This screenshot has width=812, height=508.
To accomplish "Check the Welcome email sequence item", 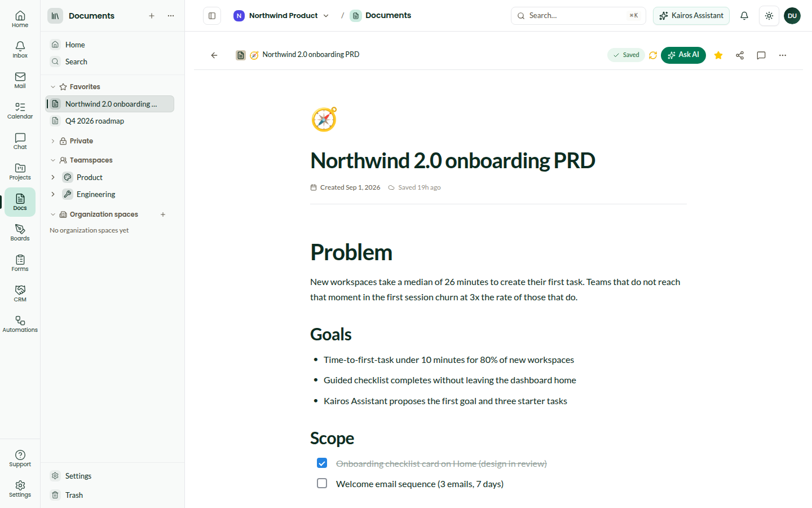I will pyautogui.click(x=322, y=484).
